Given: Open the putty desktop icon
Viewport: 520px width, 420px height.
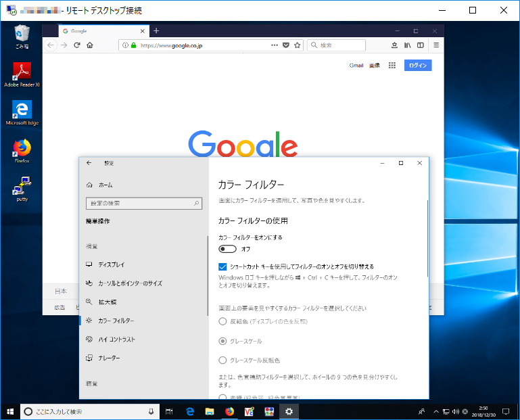Looking at the screenshot, I should tap(22, 189).
